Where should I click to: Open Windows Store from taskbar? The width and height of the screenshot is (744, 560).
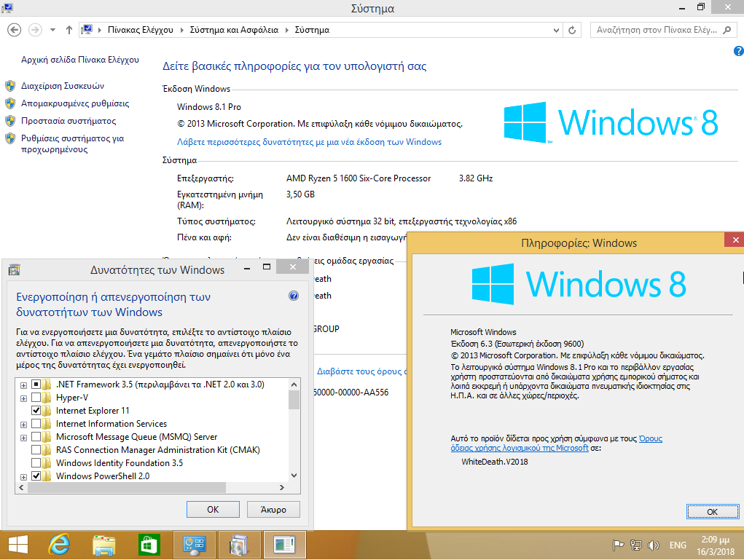tap(149, 545)
